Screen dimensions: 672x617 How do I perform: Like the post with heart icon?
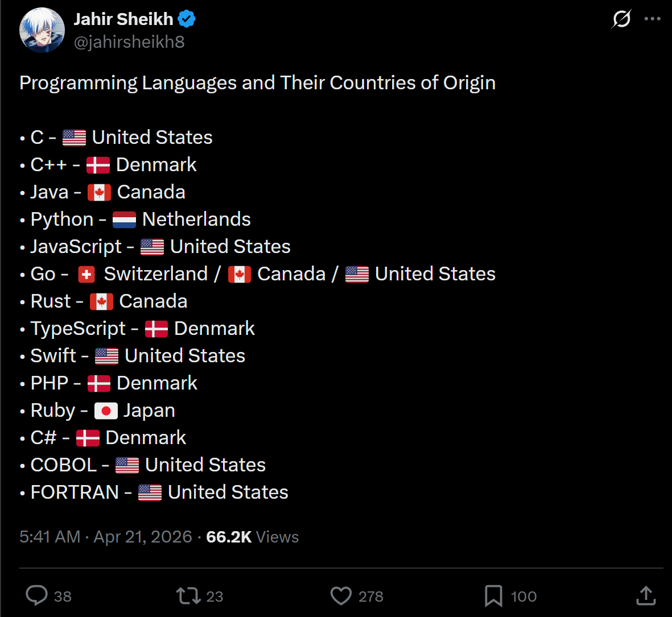pyautogui.click(x=341, y=595)
